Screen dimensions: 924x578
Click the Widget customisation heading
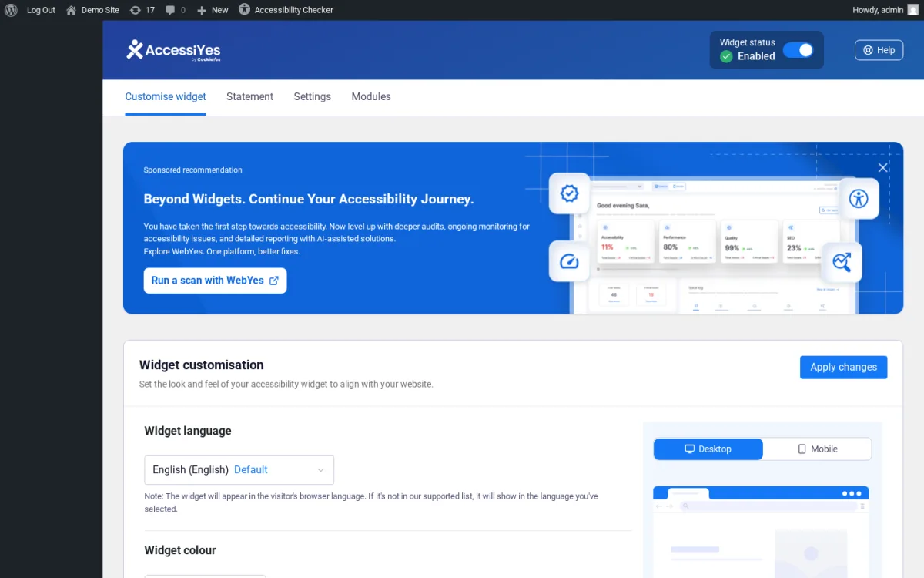[202, 365]
